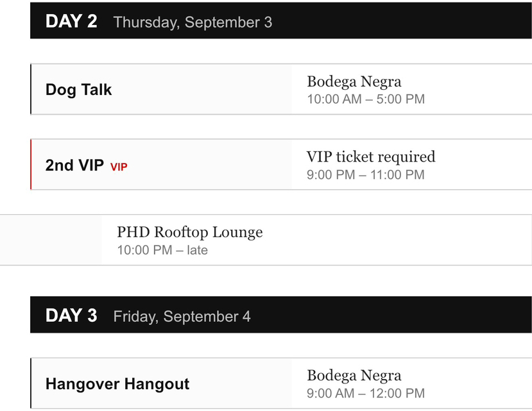Click the DAY 2 header heading
532x411 pixels.
click(71, 21)
